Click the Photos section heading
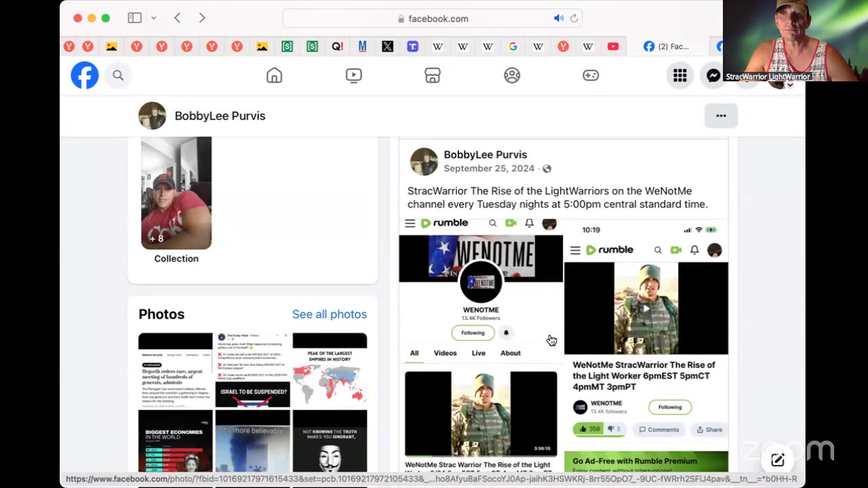The image size is (868, 488). pyautogui.click(x=161, y=314)
